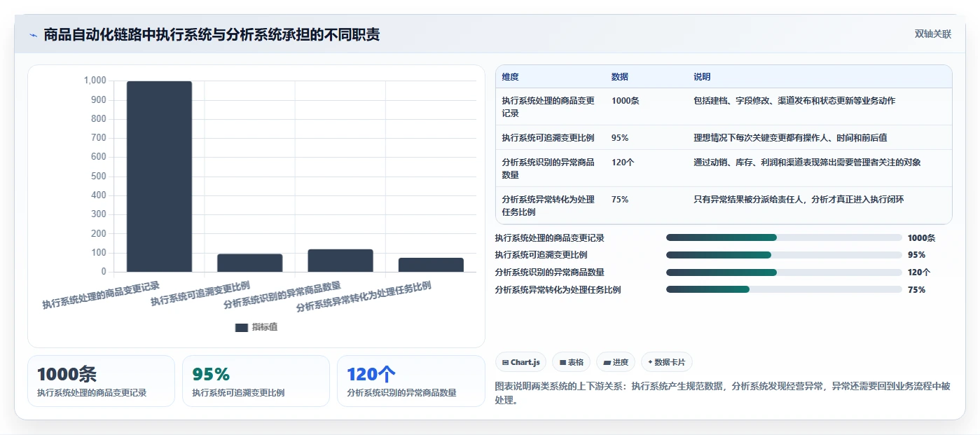Click the icon inside the 表格 tag
980x435 pixels.
[x=563, y=363]
